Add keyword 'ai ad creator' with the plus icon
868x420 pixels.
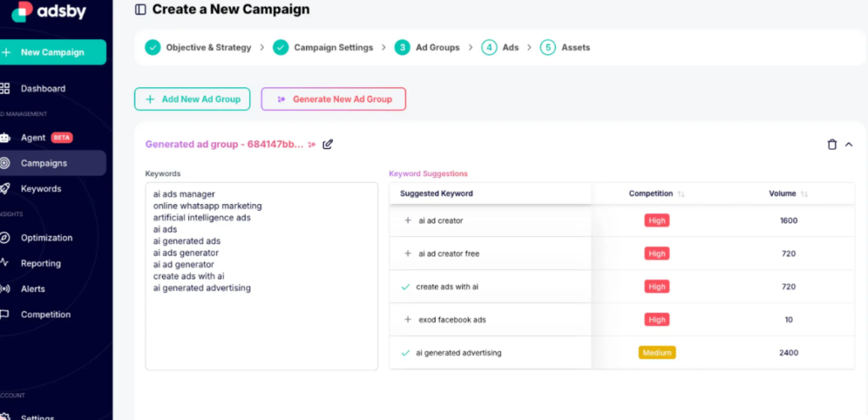tap(408, 220)
